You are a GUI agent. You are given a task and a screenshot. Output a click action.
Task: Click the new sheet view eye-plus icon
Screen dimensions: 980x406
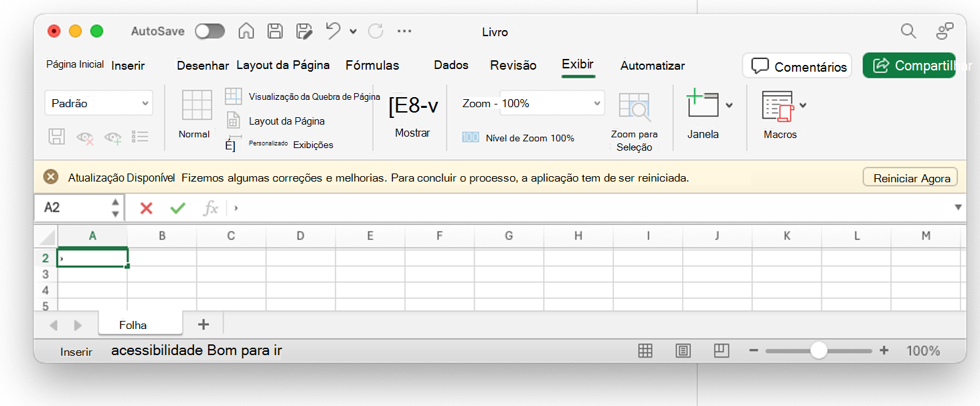(x=112, y=138)
